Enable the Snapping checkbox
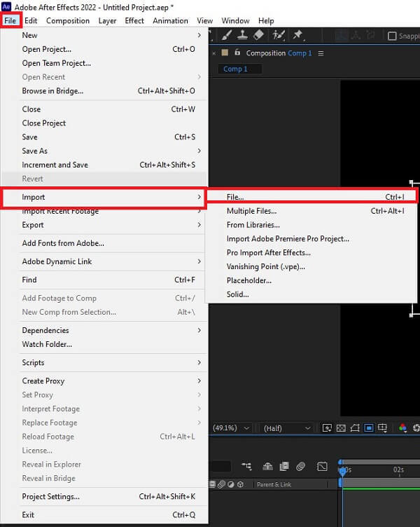The image size is (420, 527). tap(392, 36)
